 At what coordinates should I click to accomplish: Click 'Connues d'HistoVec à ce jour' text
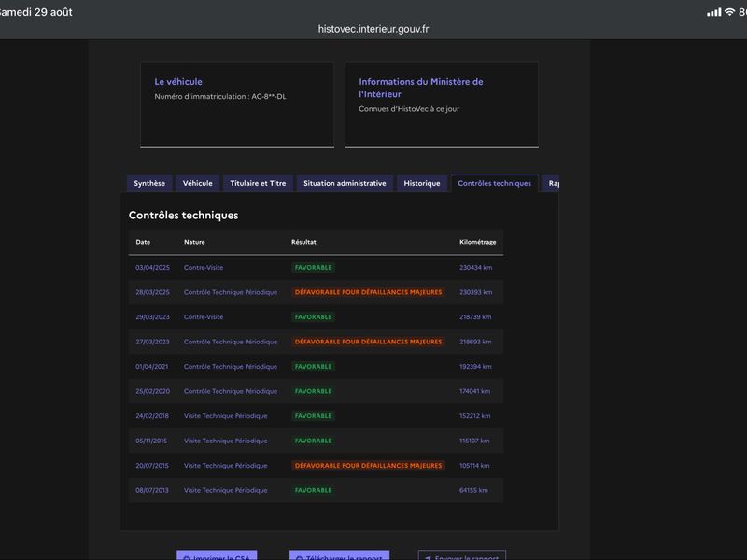[x=409, y=109]
